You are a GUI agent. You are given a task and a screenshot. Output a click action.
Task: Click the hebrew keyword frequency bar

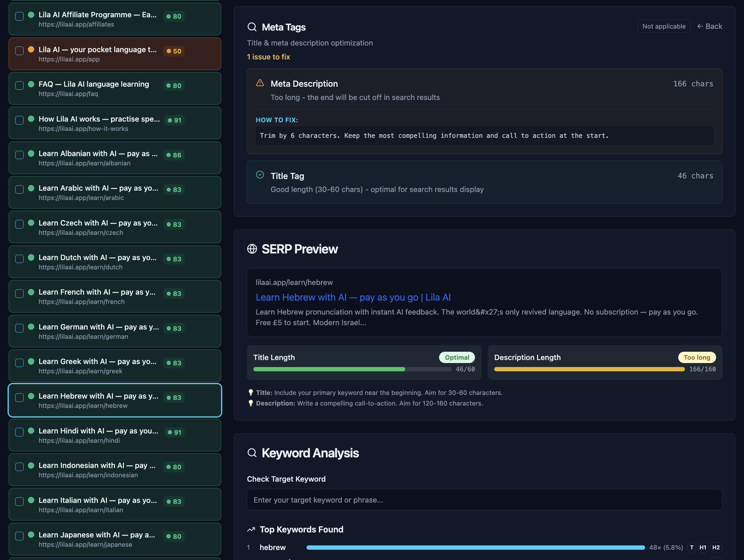pyautogui.click(x=476, y=548)
